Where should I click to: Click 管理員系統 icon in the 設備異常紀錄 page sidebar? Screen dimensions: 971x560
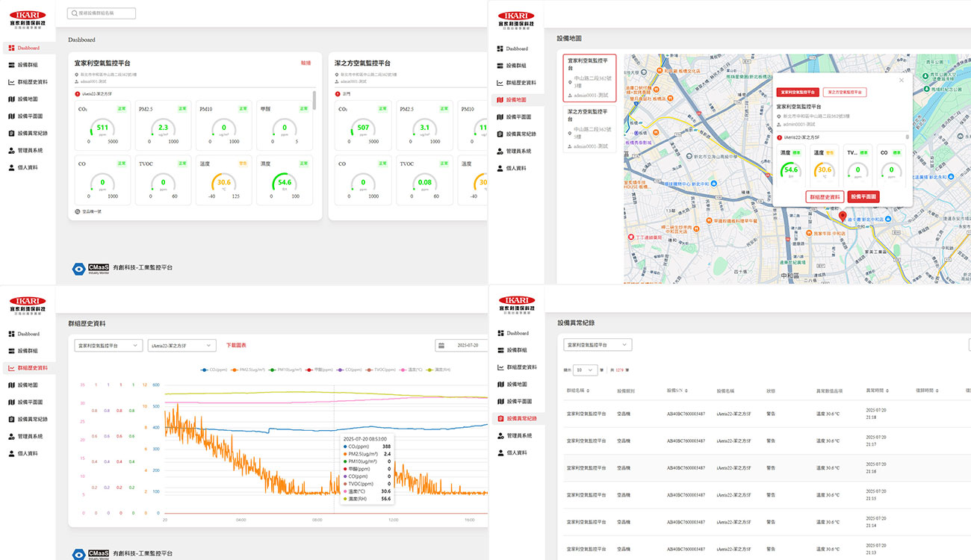[500, 435]
